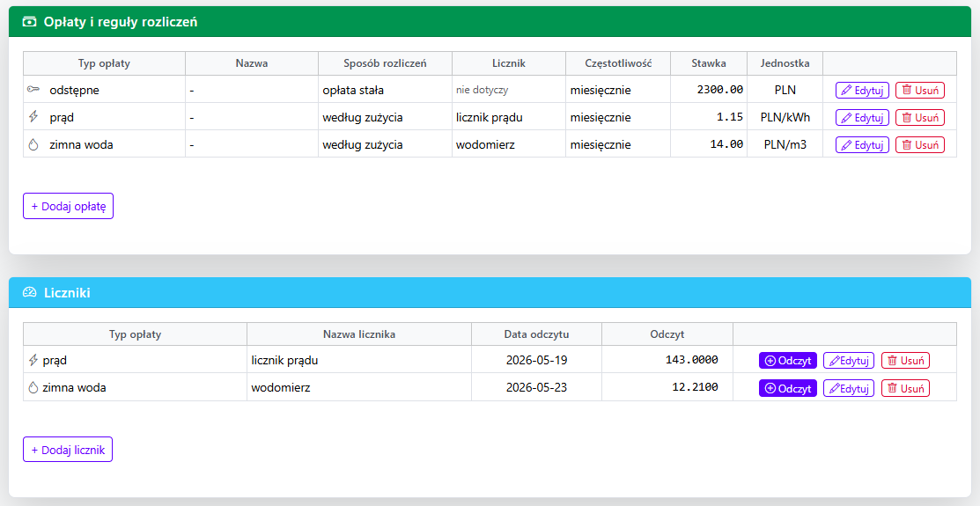980x506 pixels.
Task: Edit the prąd fee row
Action: (x=862, y=117)
